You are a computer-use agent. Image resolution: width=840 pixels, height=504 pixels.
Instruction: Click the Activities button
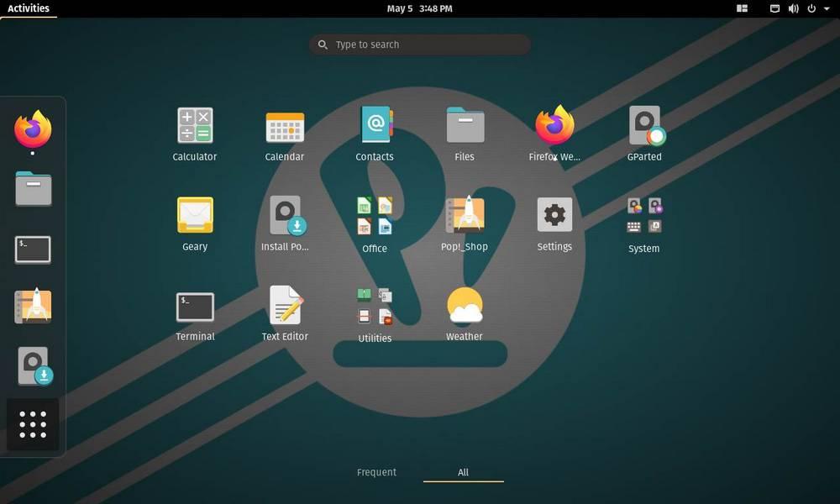[29, 8]
